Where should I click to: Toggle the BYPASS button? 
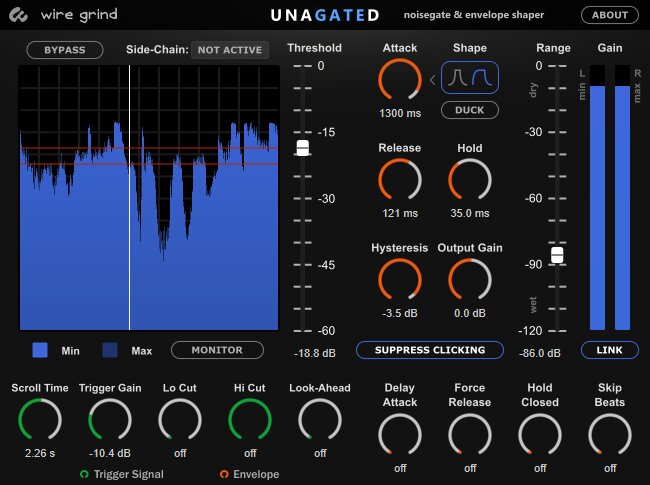point(65,50)
